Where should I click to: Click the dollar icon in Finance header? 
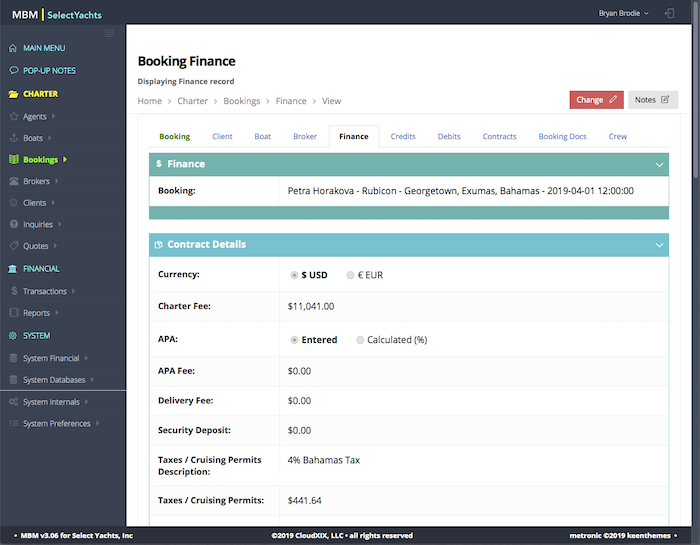[x=158, y=164]
